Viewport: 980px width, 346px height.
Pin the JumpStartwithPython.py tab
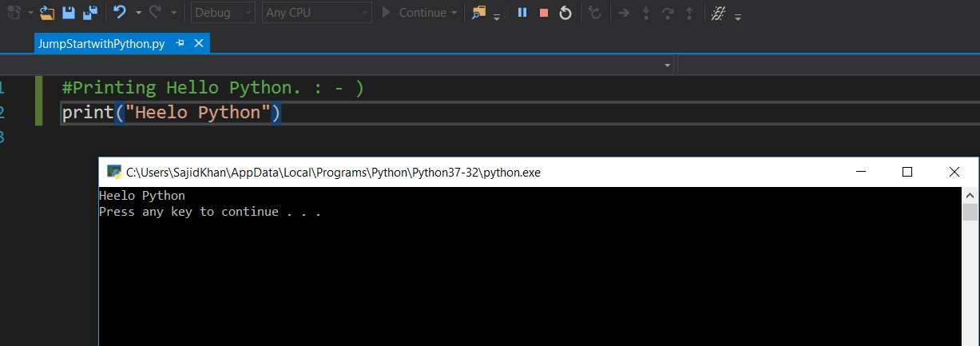coord(181,43)
